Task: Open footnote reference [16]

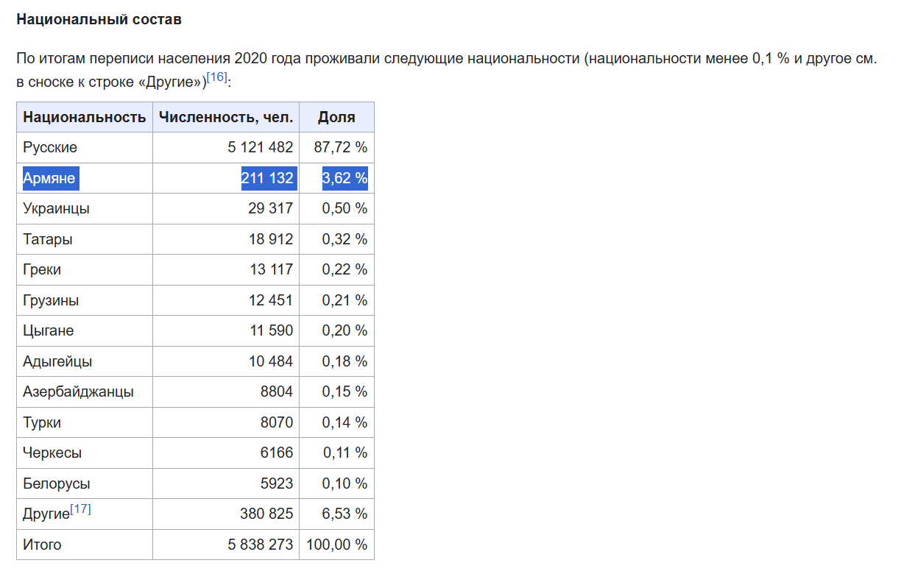Action: click(216, 77)
